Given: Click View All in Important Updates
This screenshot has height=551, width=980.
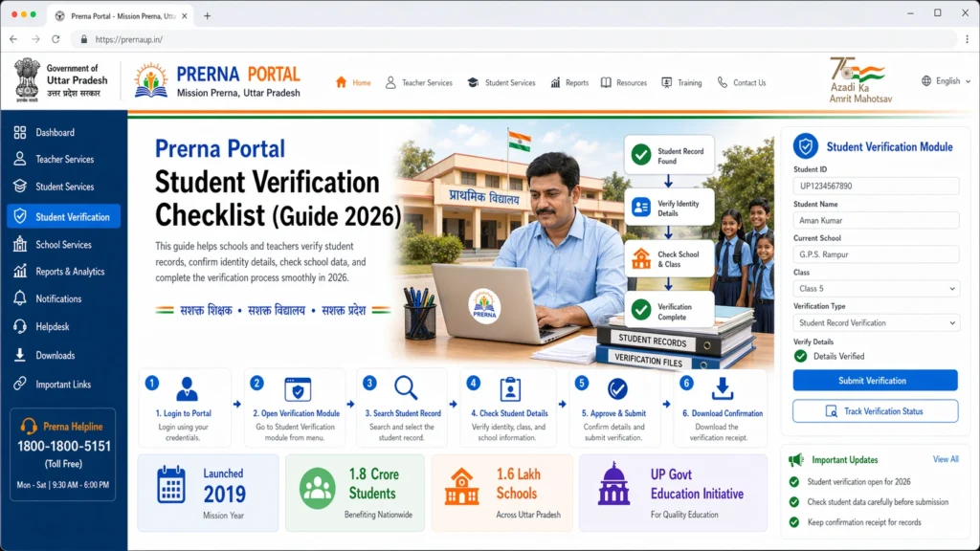Looking at the screenshot, I should pos(945,459).
